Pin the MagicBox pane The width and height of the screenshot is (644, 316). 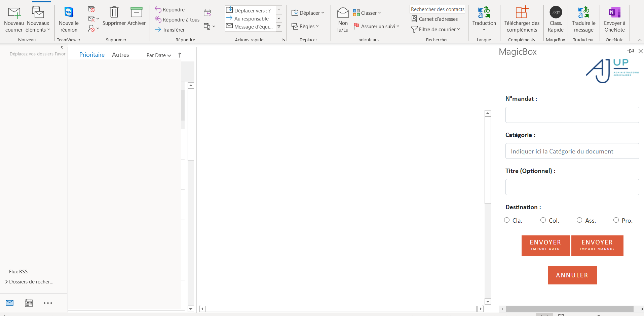(630, 51)
